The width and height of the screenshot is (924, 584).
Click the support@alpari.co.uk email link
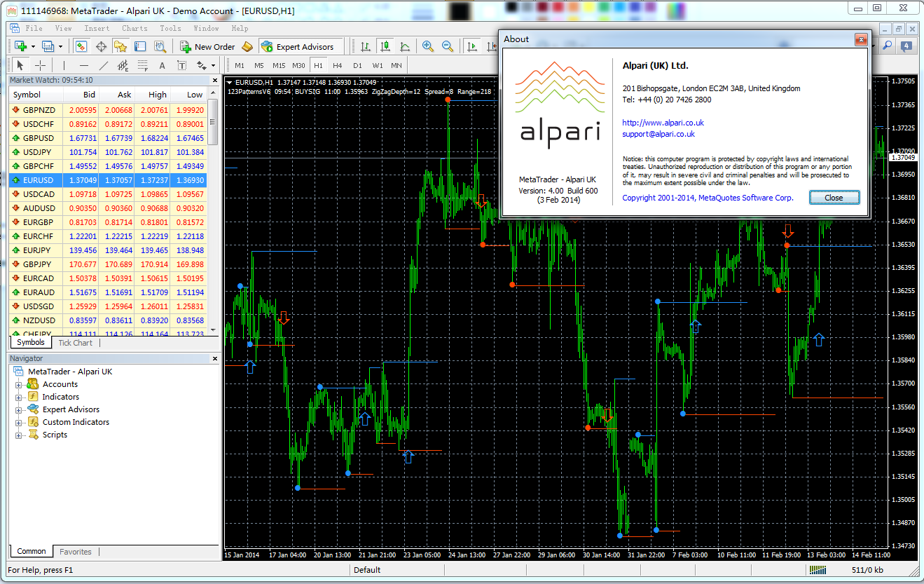pos(658,134)
